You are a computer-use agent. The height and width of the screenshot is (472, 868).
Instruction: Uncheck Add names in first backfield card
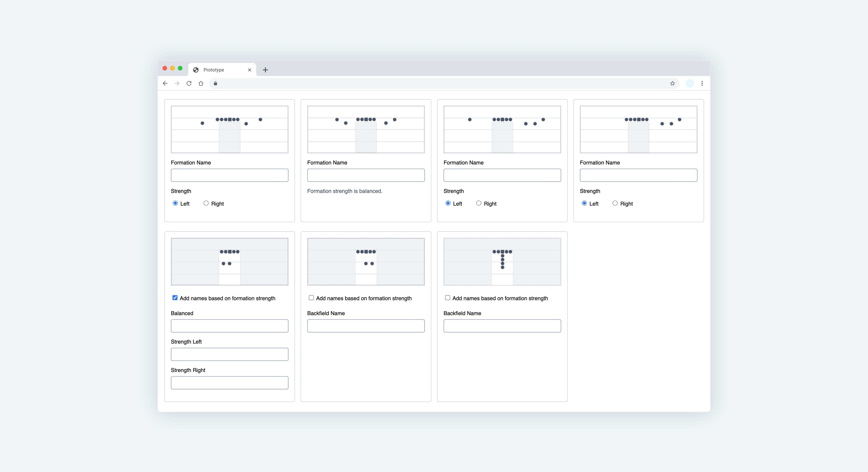[x=175, y=298]
